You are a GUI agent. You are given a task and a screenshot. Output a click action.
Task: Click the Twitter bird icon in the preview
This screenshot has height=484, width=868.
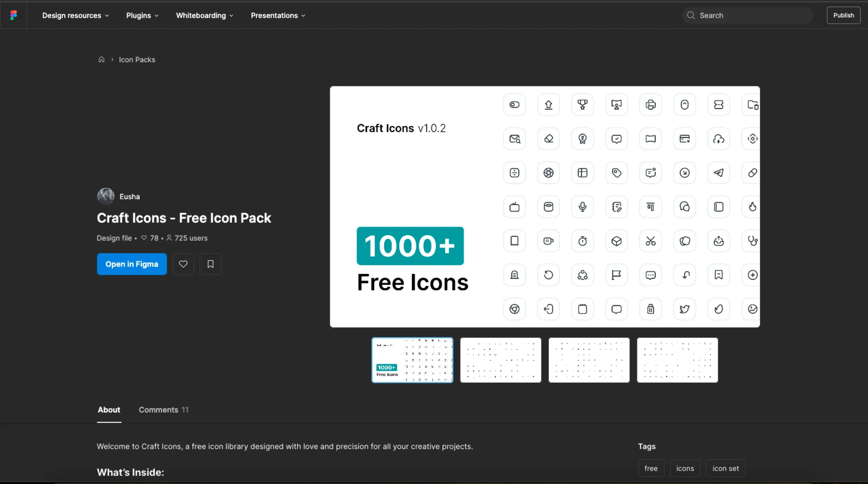tap(685, 309)
